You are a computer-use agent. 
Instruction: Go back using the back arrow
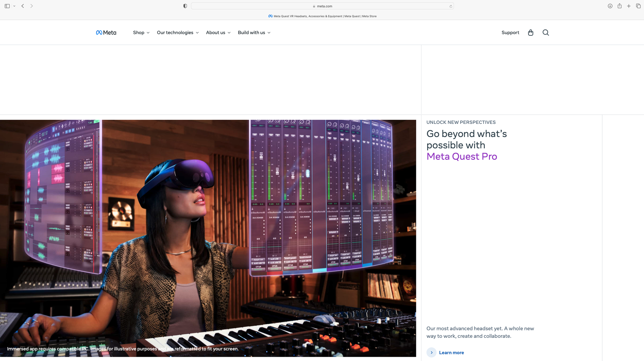tap(23, 6)
